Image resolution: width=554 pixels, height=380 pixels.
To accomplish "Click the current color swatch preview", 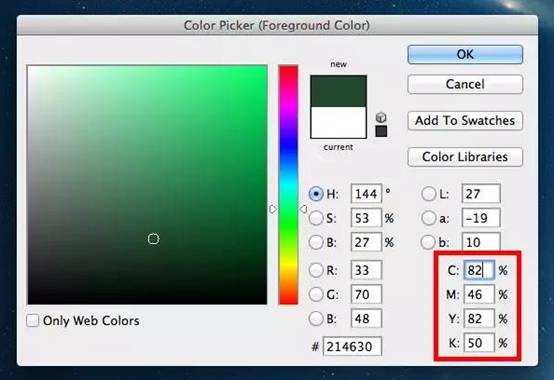I will tap(338, 123).
